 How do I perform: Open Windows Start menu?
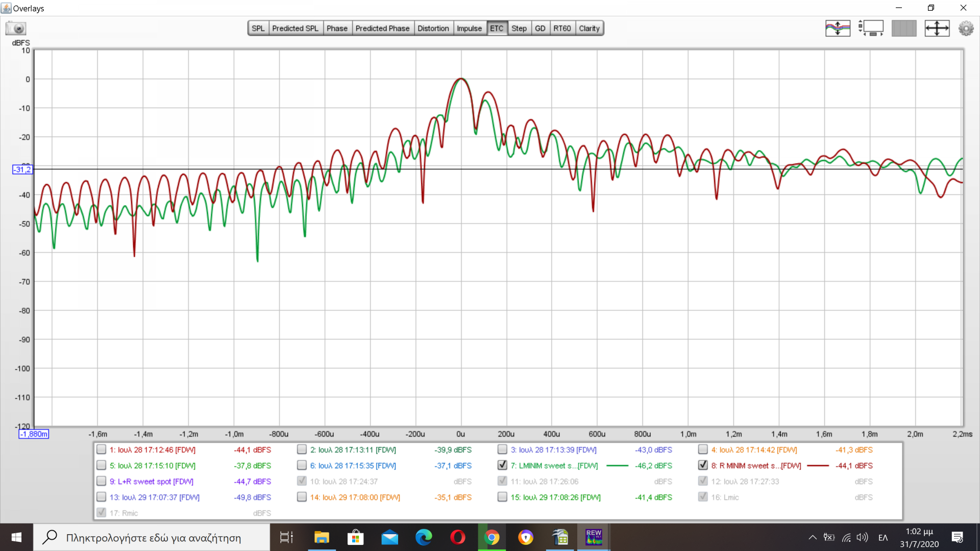point(16,537)
